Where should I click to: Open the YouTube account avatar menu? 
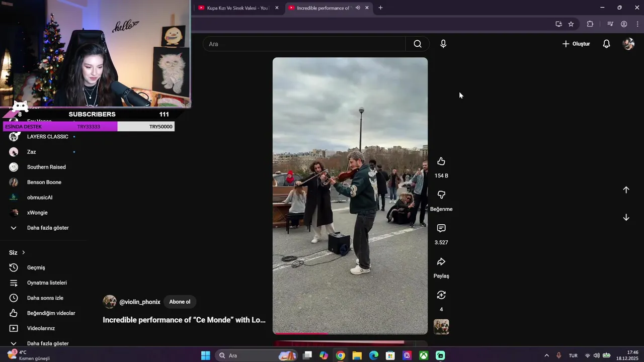pyautogui.click(x=628, y=44)
